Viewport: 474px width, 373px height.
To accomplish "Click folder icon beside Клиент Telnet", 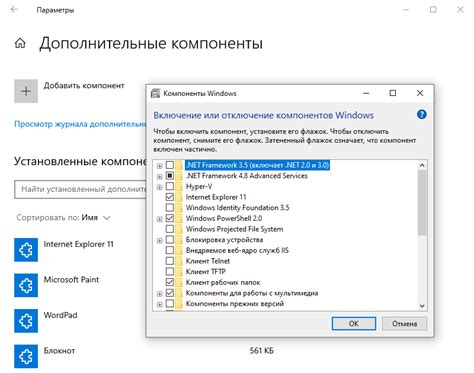I will 179,261.
